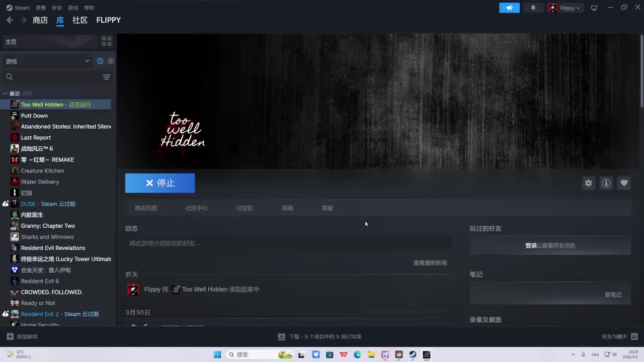Click Flippy avatar in activity feed

click(133, 290)
